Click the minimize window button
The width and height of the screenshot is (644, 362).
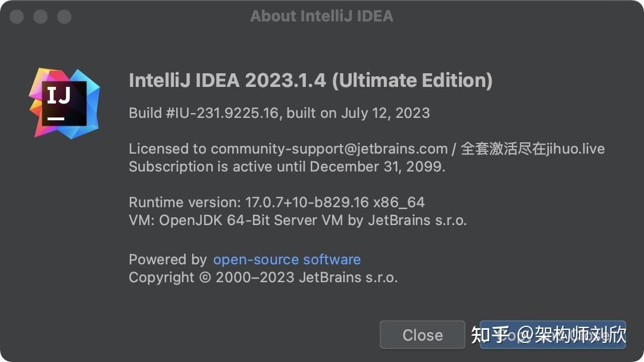click(40, 17)
